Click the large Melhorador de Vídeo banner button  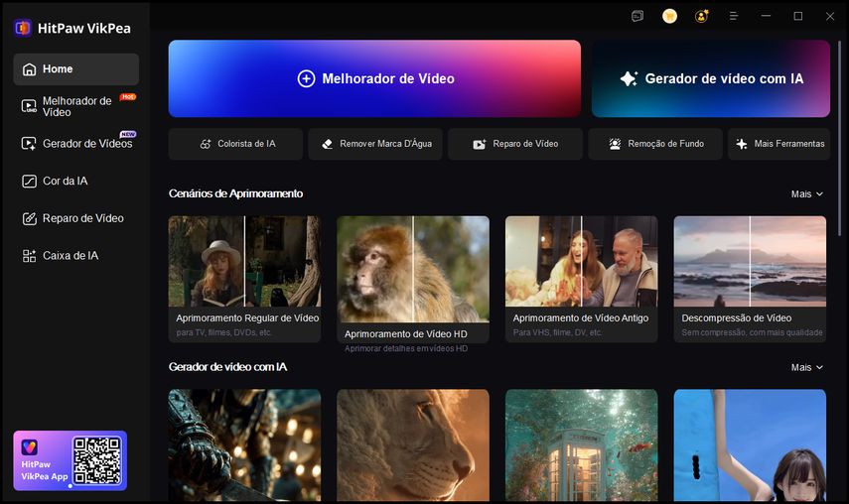(x=374, y=78)
